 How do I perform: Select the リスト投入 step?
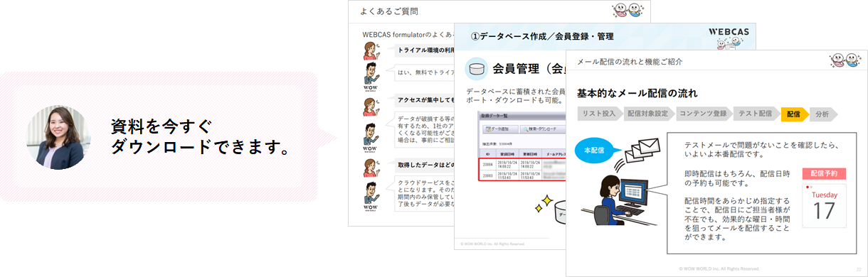coord(599,114)
